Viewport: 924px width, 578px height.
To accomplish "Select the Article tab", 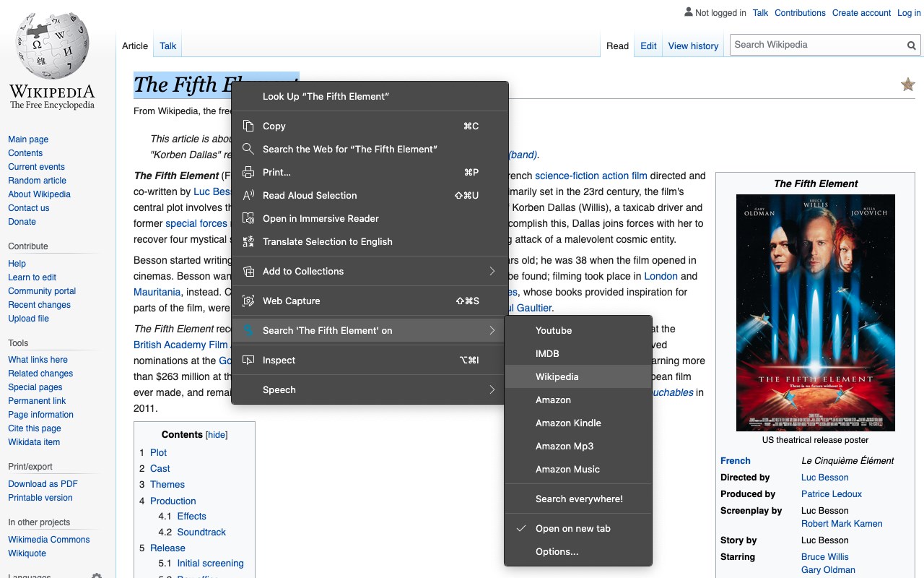I will (135, 46).
